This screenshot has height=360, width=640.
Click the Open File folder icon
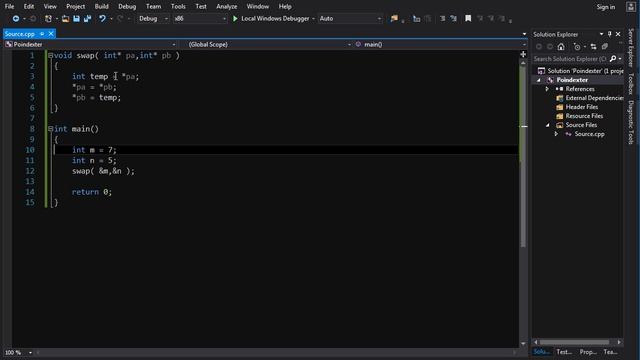65,19
